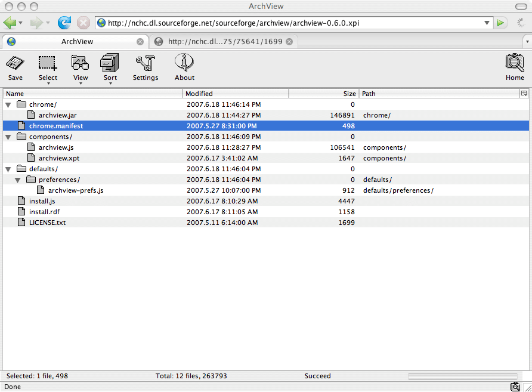Click the progress bar in status area

click(x=463, y=376)
